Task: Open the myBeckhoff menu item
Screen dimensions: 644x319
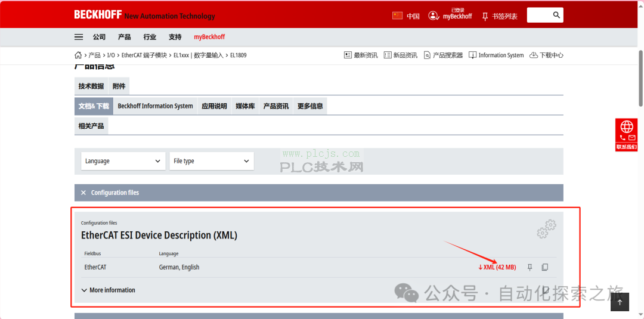Action: [x=209, y=37]
